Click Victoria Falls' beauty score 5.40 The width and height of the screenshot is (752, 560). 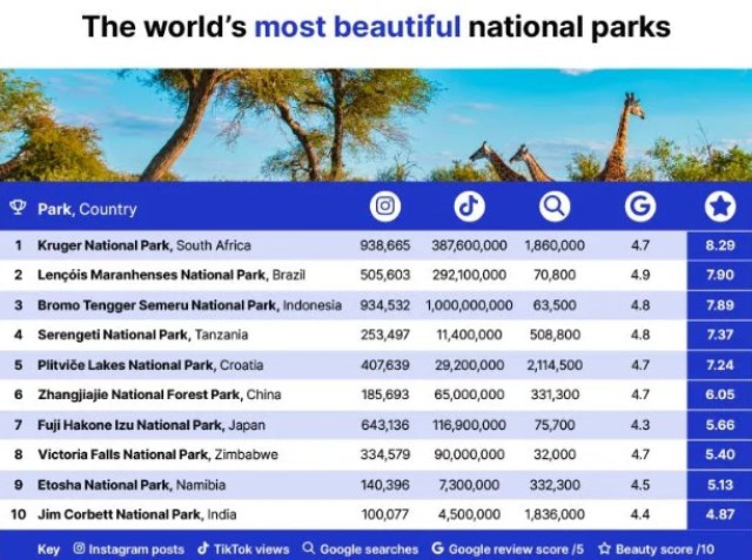point(720,454)
